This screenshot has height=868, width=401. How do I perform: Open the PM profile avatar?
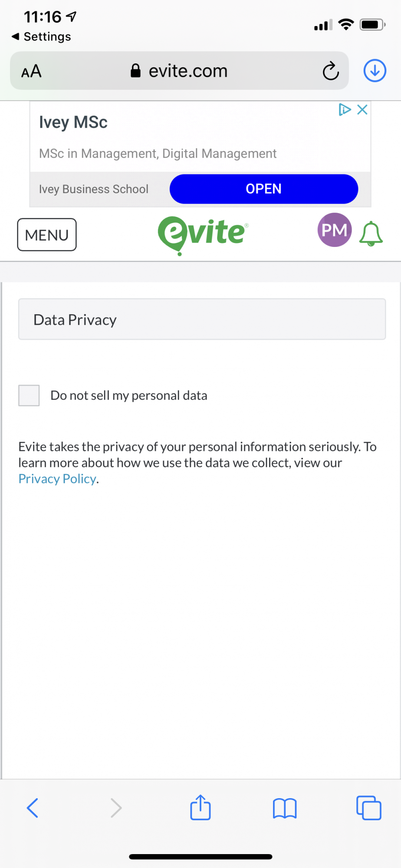click(334, 230)
